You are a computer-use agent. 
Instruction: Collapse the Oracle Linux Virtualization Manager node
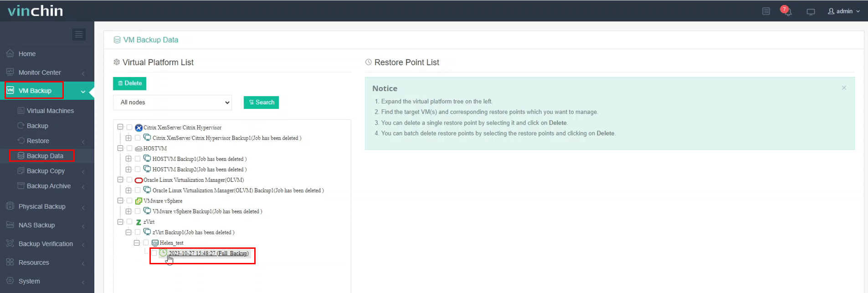click(120, 180)
